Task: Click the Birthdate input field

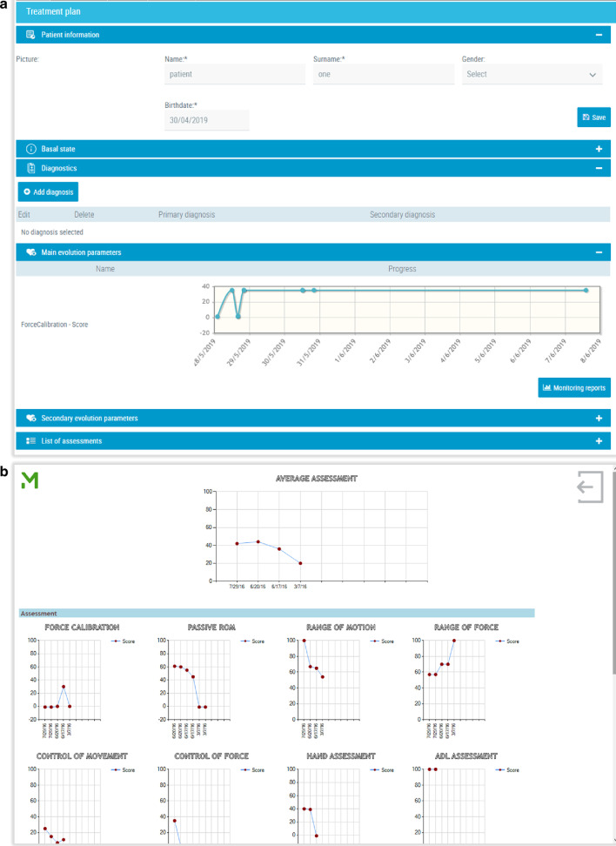Action: click(x=206, y=120)
